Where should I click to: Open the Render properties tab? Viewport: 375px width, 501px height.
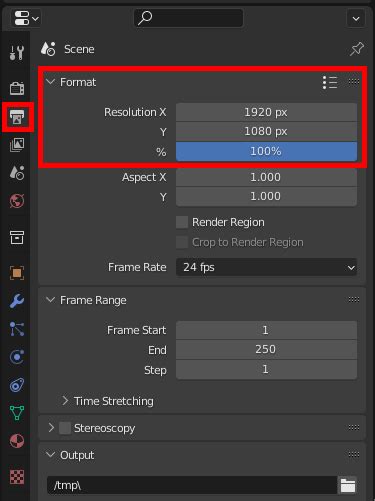pos(17,89)
